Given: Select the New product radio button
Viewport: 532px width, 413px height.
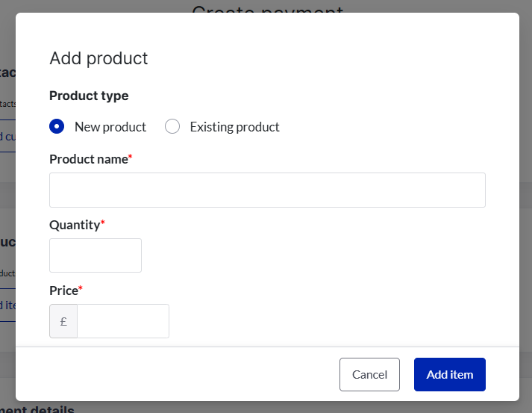Looking at the screenshot, I should (57, 126).
